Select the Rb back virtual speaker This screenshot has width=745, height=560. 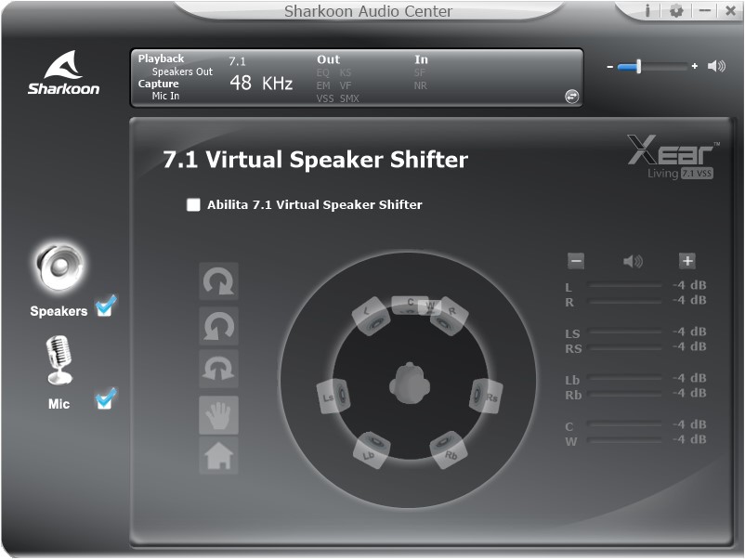point(448,449)
